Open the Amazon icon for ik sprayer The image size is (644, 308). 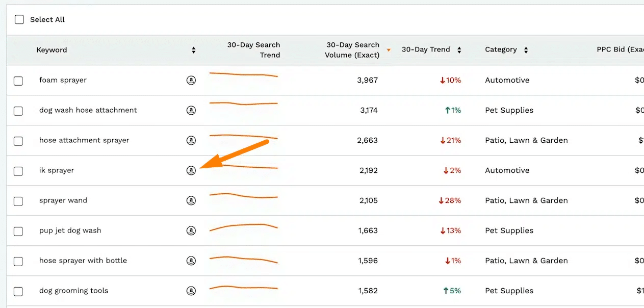(x=191, y=170)
